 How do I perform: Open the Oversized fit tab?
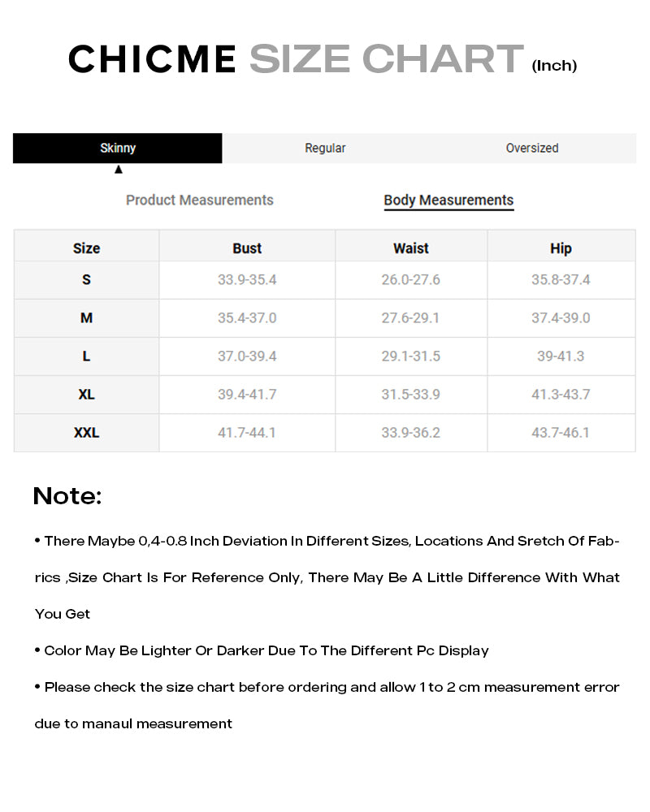(532, 148)
